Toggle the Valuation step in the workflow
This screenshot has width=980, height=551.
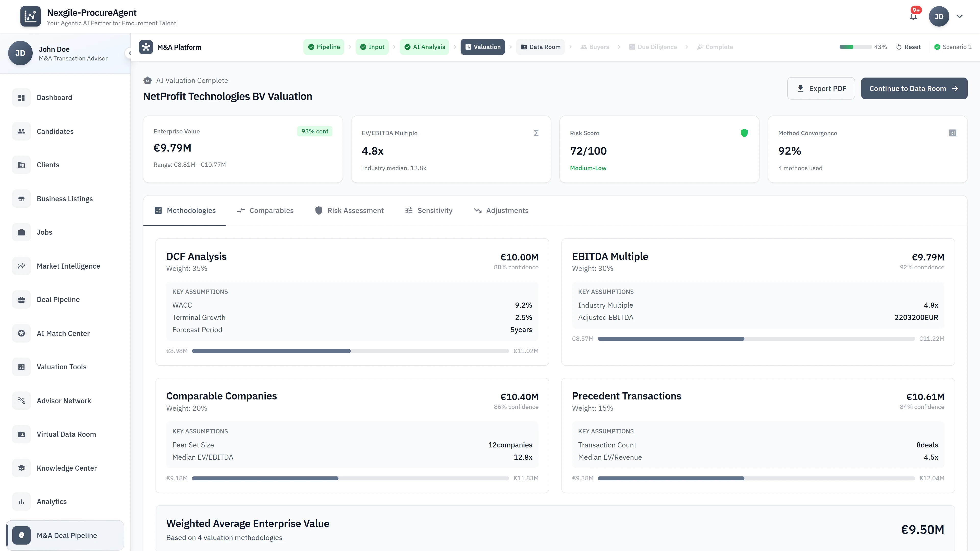tap(482, 47)
